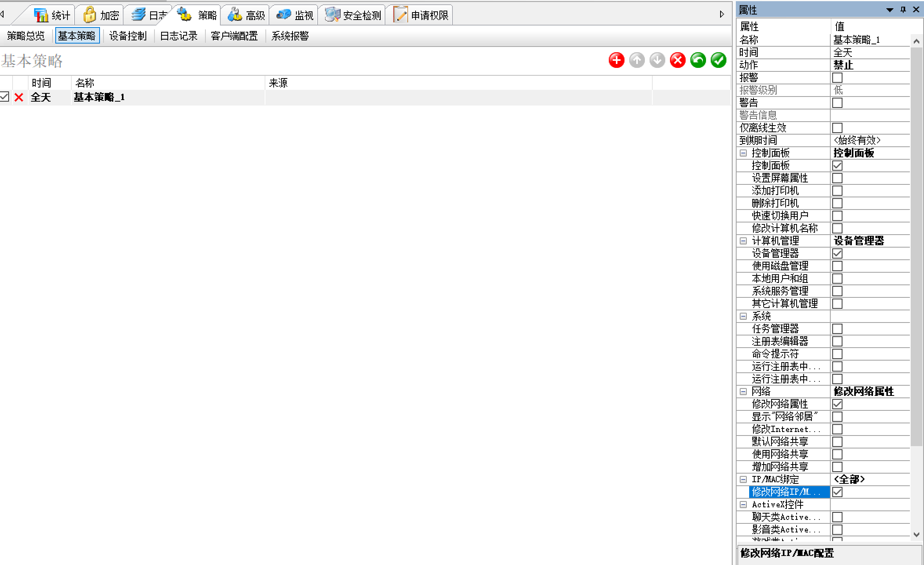924x565 pixels.
Task: Collapse the 控制面板 property group
Action: tap(743, 153)
